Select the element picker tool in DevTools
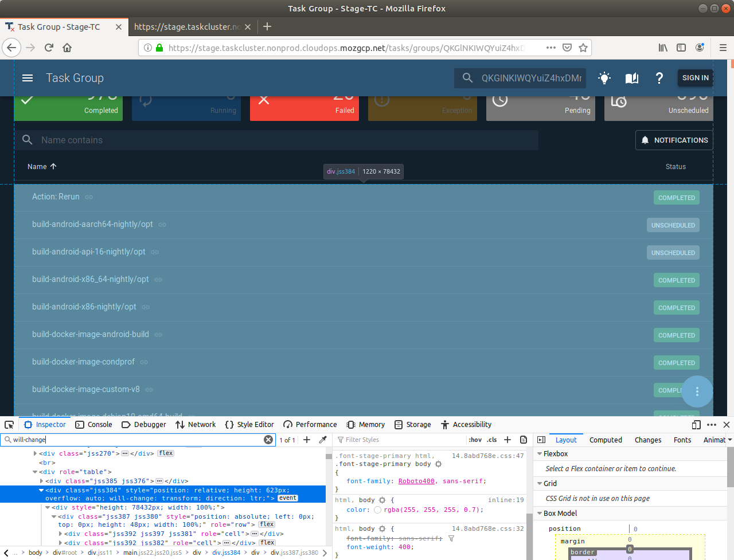734x560 pixels. [9, 425]
